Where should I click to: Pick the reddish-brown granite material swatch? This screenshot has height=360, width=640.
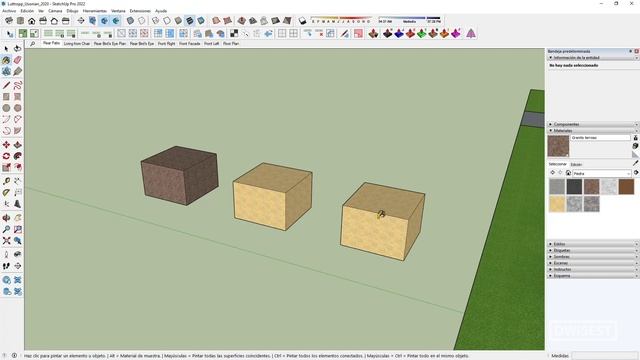[x=591, y=187]
